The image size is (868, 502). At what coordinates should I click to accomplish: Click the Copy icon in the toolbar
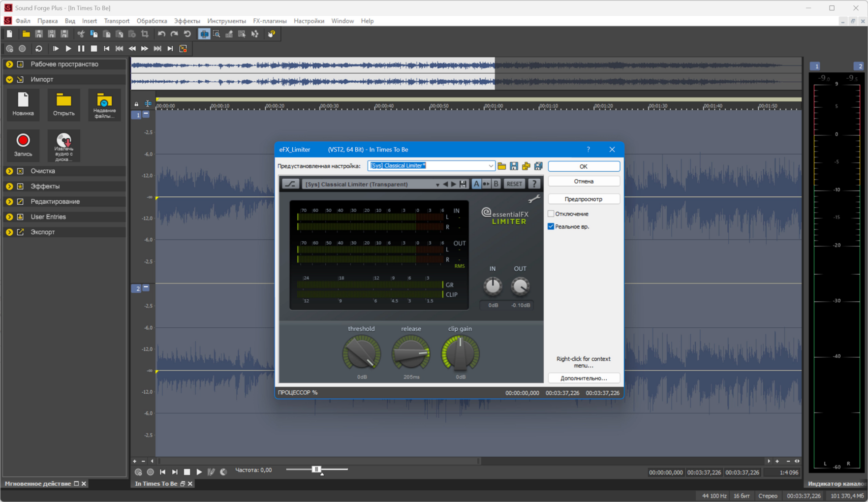coord(93,34)
